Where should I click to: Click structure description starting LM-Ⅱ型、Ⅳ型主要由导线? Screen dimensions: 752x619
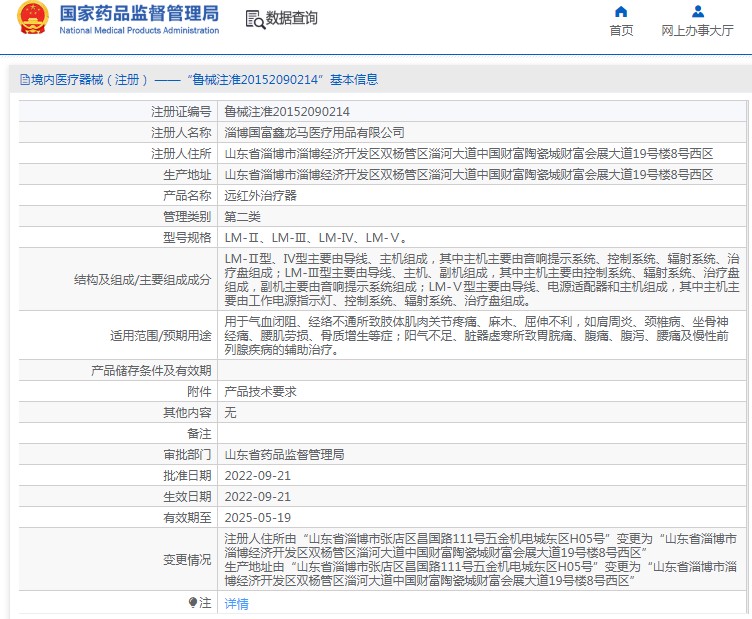tap(482, 280)
